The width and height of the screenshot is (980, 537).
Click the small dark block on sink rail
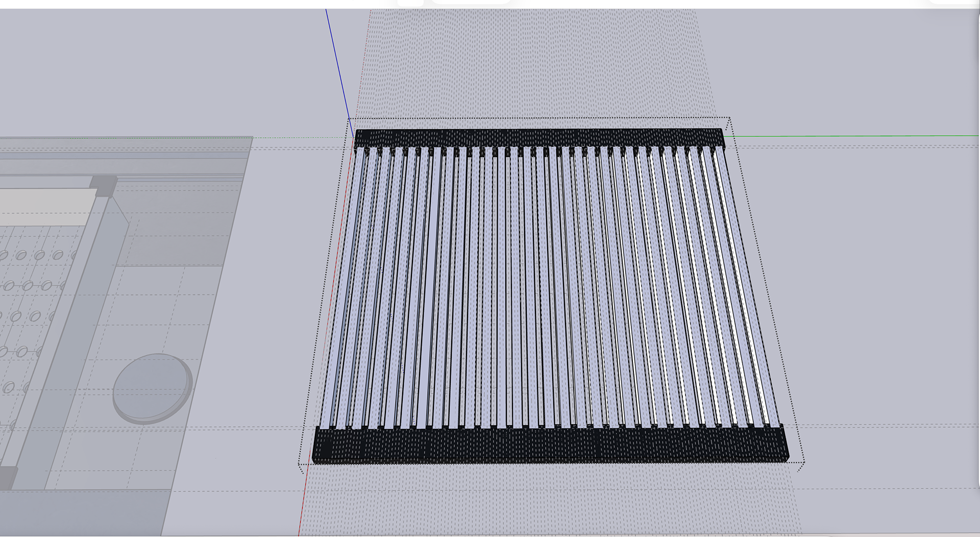coord(104,186)
